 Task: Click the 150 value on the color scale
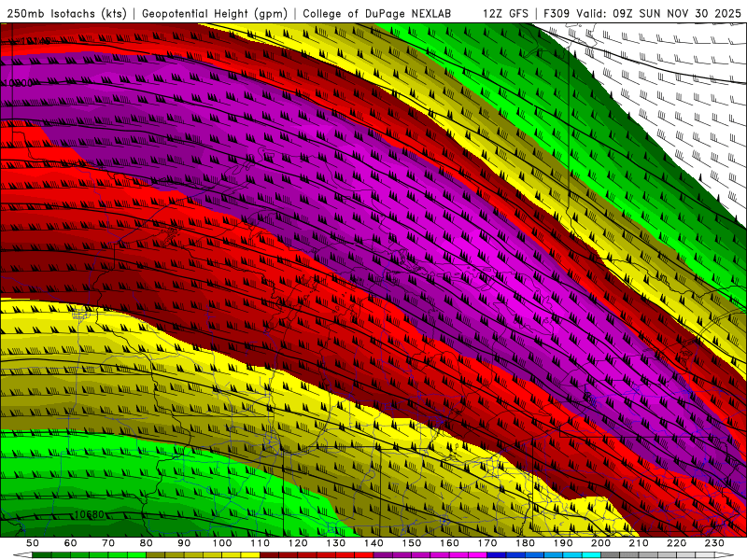[x=412, y=543]
